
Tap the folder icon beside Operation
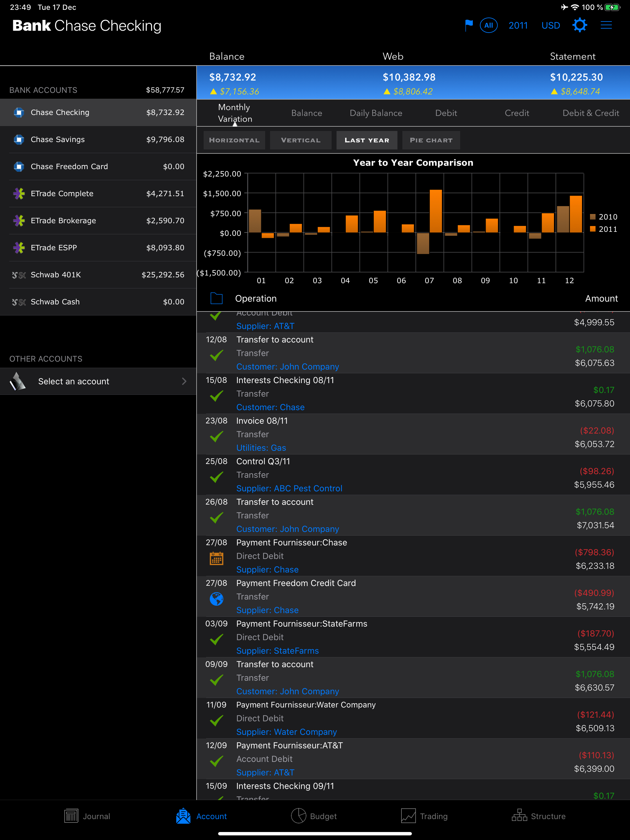pyautogui.click(x=217, y=299)
